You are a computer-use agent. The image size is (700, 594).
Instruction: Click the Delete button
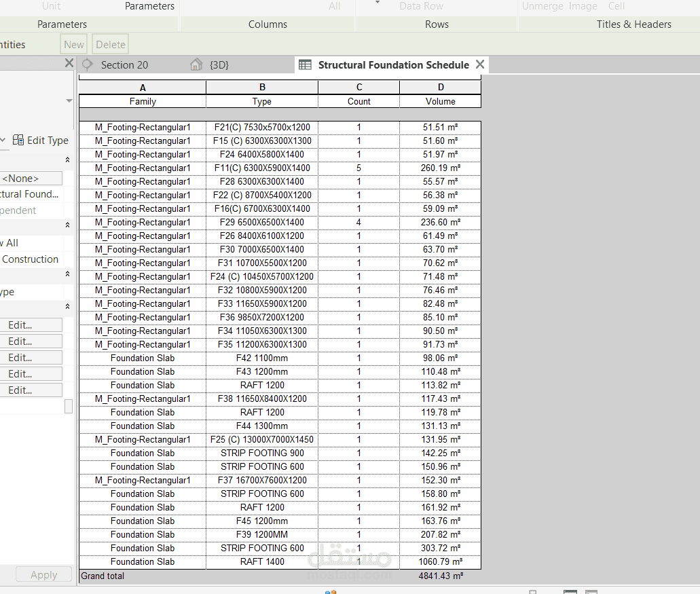click(x=110, y=45)
